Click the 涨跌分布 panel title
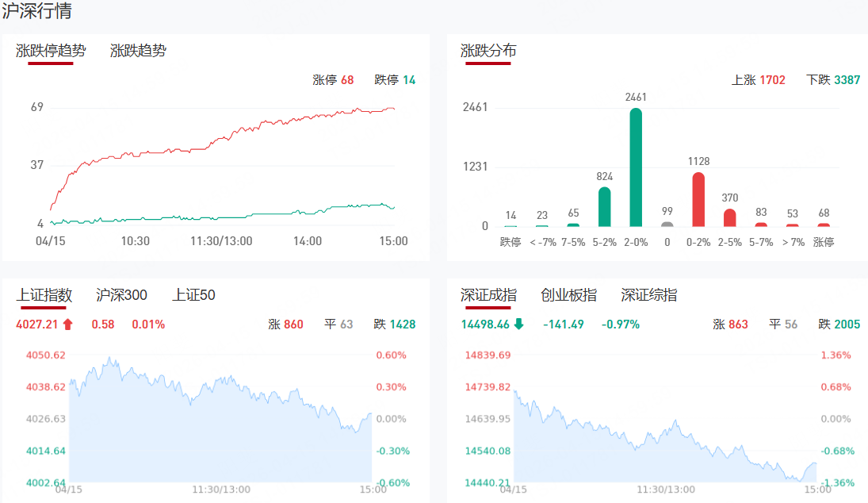The image size is (868, 503). point(488,51)
